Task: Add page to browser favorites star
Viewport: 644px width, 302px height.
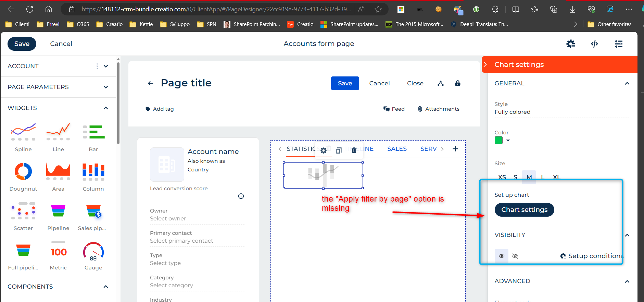Action: (378, 9)
